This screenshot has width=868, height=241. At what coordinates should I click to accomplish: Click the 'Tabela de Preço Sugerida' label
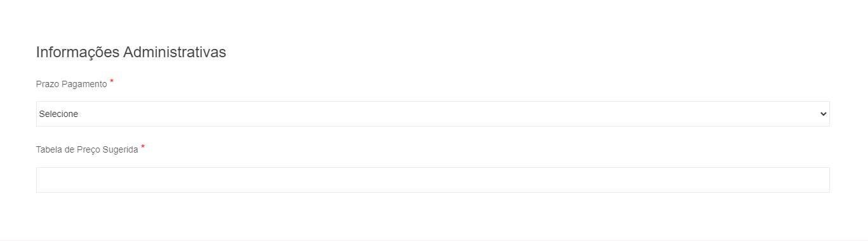point(87,150)
